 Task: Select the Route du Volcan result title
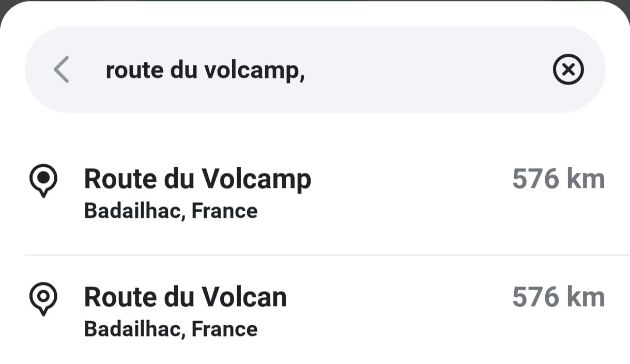click(x=185, y=297)
